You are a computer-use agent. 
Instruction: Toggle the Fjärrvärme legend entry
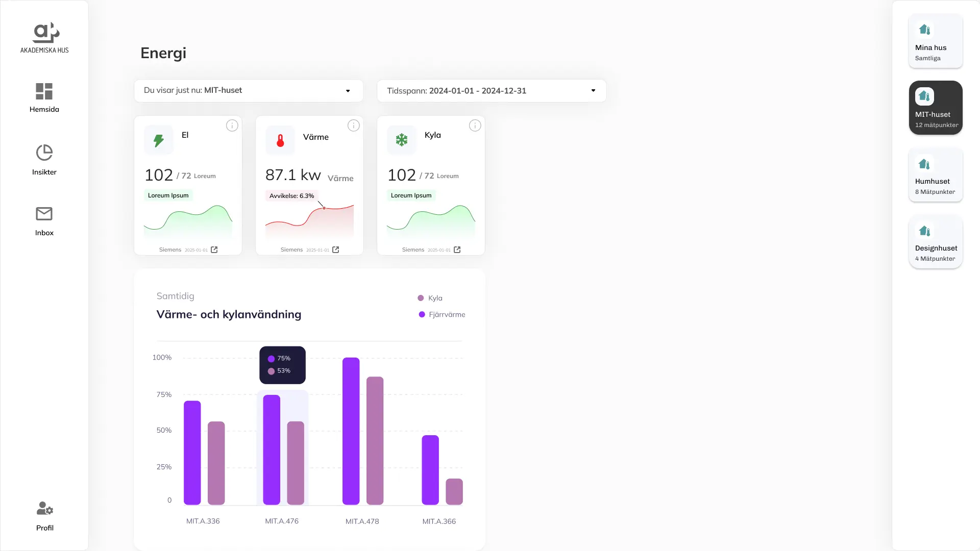pos(442,314)
